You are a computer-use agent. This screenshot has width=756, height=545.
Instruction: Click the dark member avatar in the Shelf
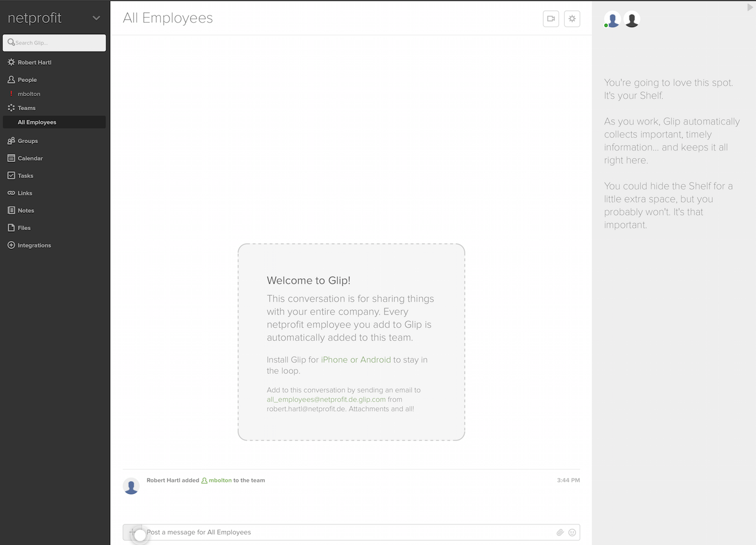pyautogui.click(x=632, y=19)
